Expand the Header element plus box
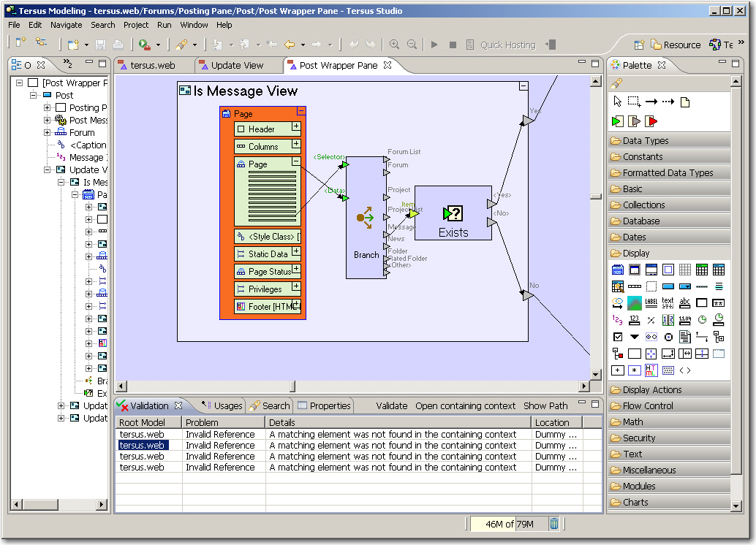This screenshot has width=756, height=545. pyautogui.click(x=296, y=126)
